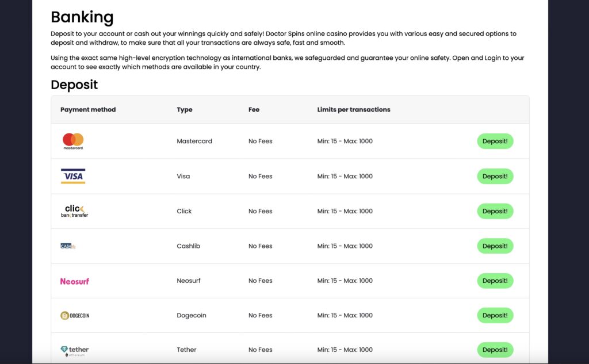Click the Banking page heading
The width and height of the screenshot is (589, 364).
coord(82,17)
